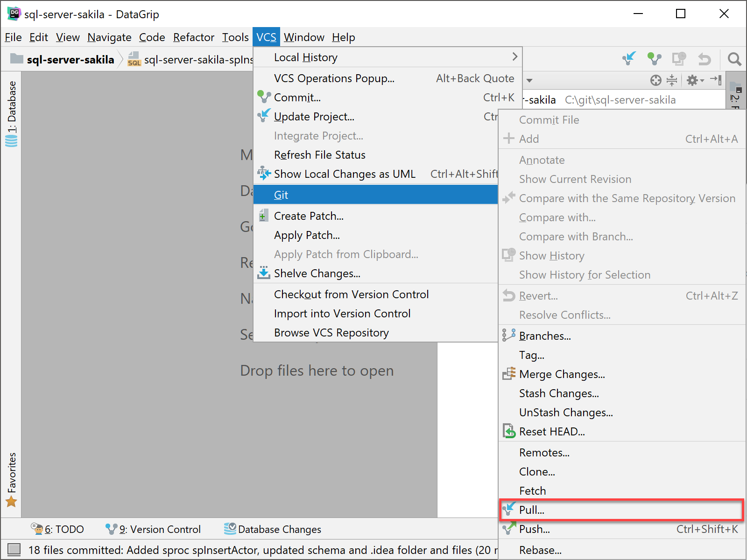The height and width of the screenshot is (560, 747).
Task: Click the C:\git\sql-server-sakila path
Action: click(x=620, y=100)
